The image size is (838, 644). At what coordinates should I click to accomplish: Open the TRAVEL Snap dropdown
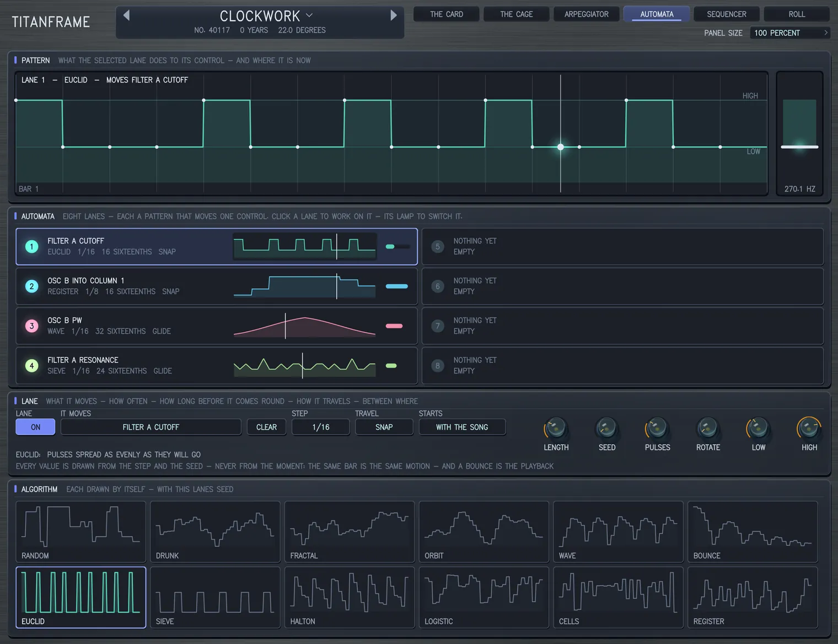click(x=384, y=427)
